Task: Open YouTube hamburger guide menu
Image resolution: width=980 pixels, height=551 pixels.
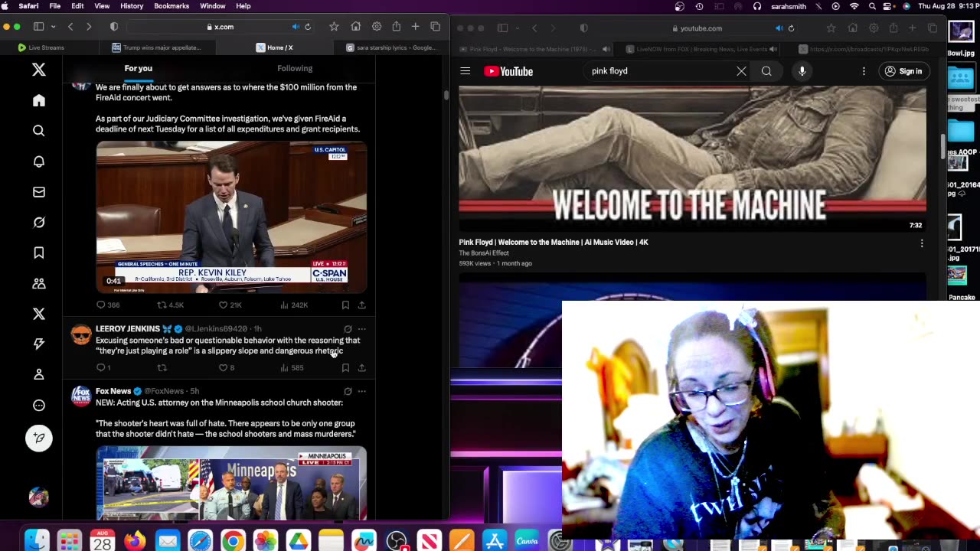Action: 465,71
